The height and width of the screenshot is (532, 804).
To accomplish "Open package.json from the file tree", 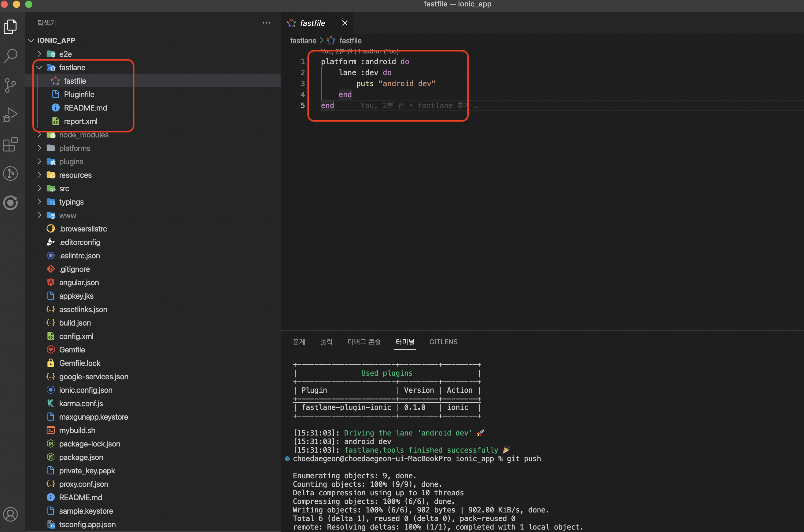I will coord(81,457).
